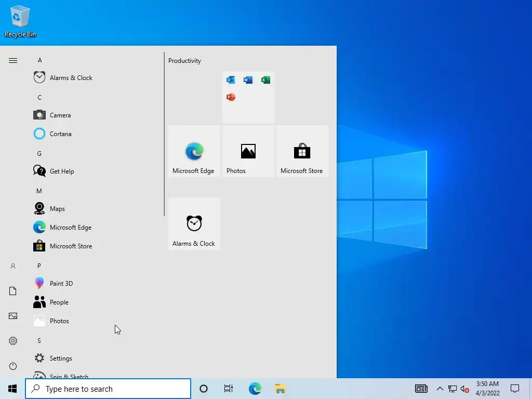Open Excel in the Office tile folder
The width and height of the screenshot is (532, 399).
[x=265, y=79]
